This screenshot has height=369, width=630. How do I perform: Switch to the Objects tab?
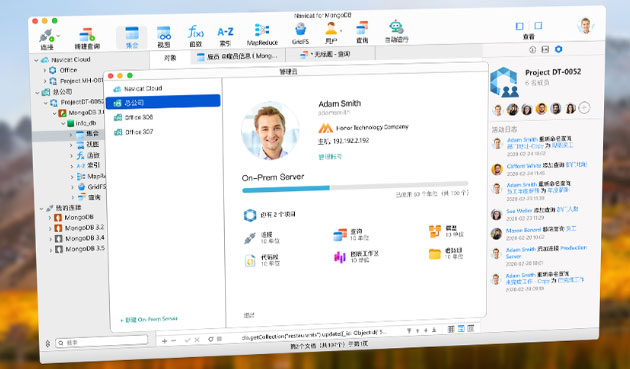[x=170, y=58]
